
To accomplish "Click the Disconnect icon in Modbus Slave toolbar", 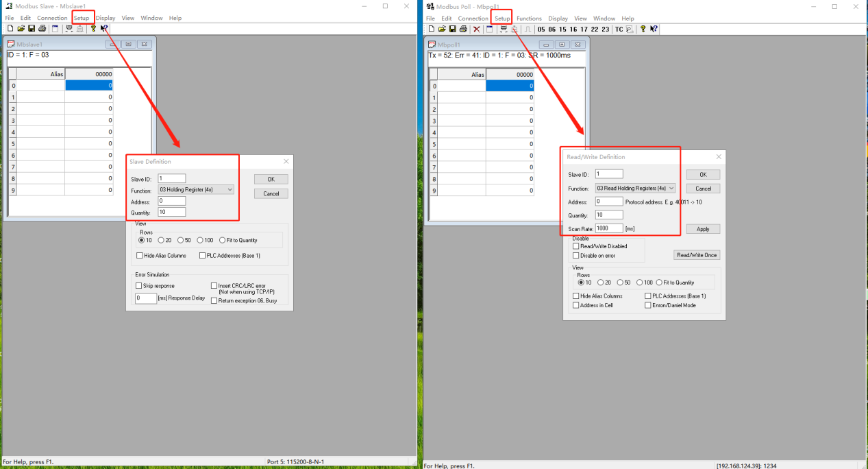I will tap(79, 29).
